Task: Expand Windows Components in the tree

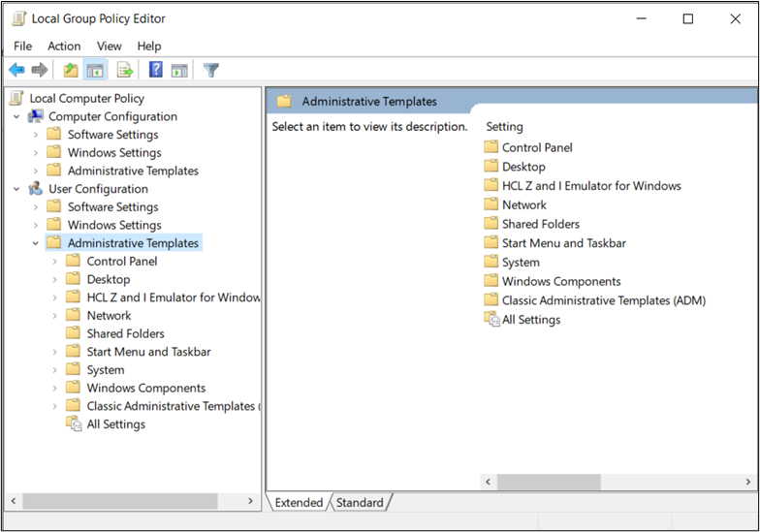Action: point(55,388)
